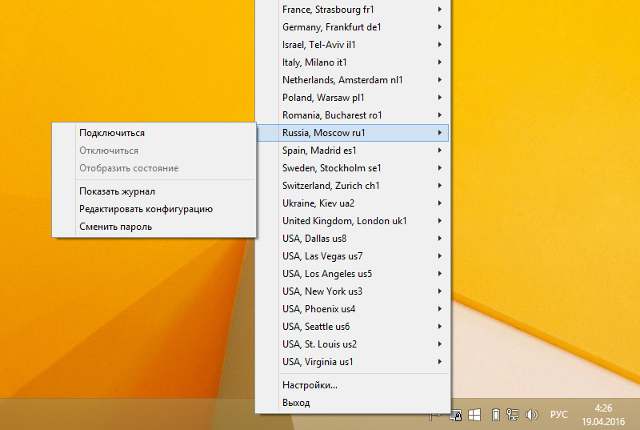Expand France, Strasbourg fr1 submenu arrow
This screenshot has height=430, width=640.
coord(440,9)
